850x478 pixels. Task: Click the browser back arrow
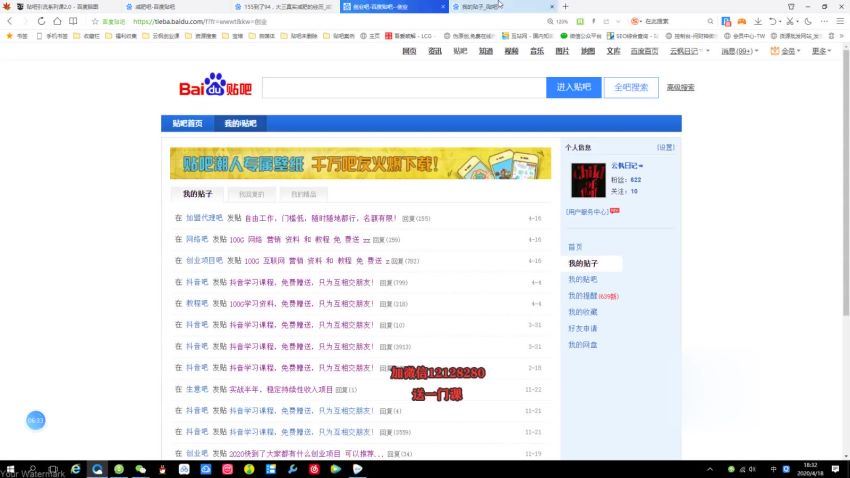coord(10,21)
